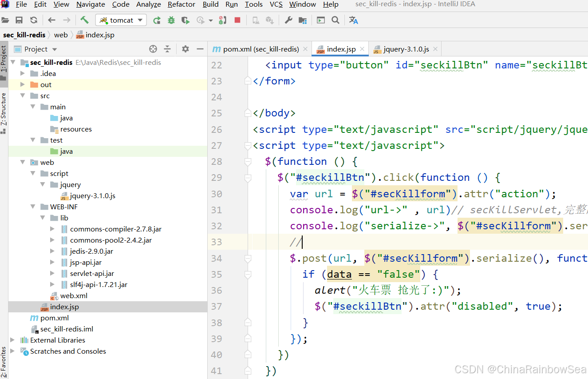Locate current file with crosshair icon
Screen dimensions: 588x379
153,49
